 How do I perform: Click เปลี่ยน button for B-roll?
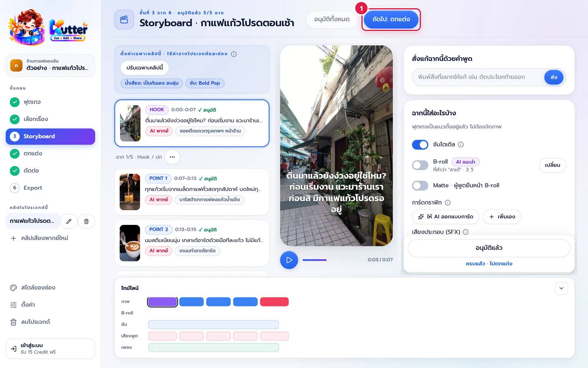pos(552,165)
